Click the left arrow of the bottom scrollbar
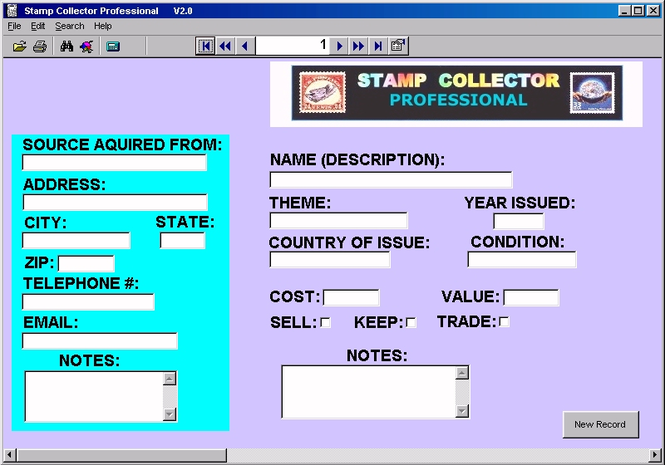 (9, 455)
